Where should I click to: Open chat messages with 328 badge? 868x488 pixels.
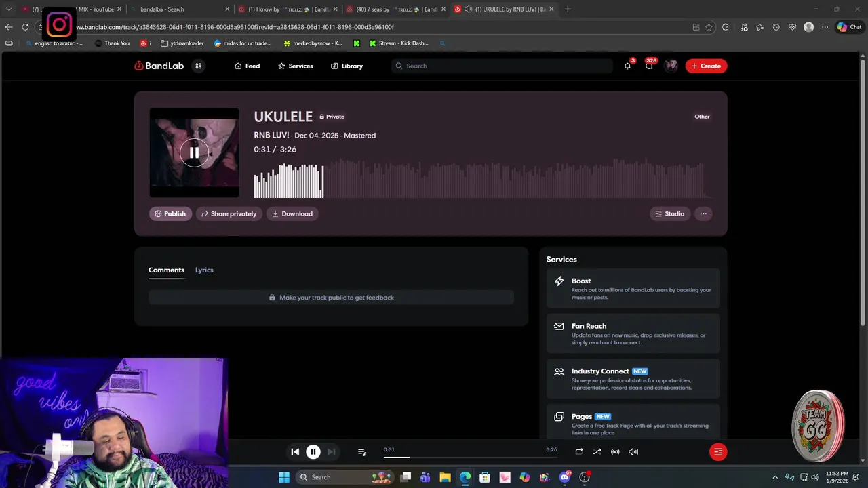pos(650,66)
